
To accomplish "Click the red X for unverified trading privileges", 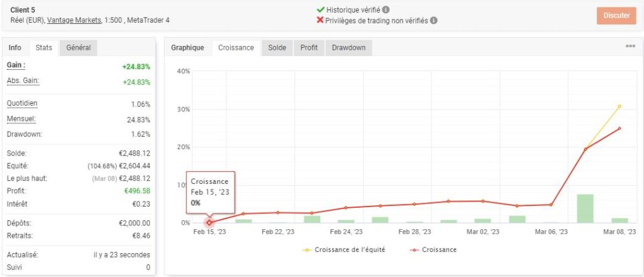I will (x=320, y=20).
